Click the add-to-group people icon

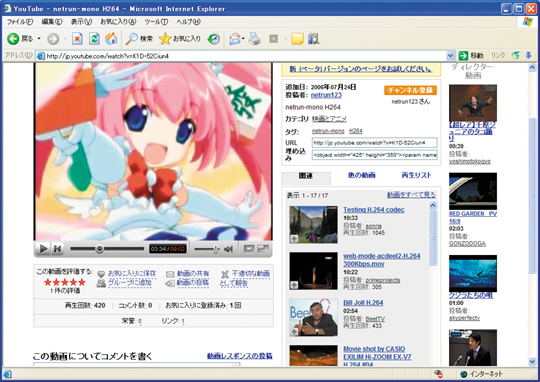point(101,283)
